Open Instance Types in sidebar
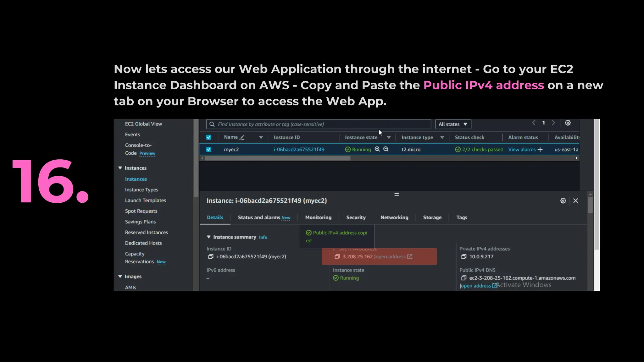 tap(142, 190)
